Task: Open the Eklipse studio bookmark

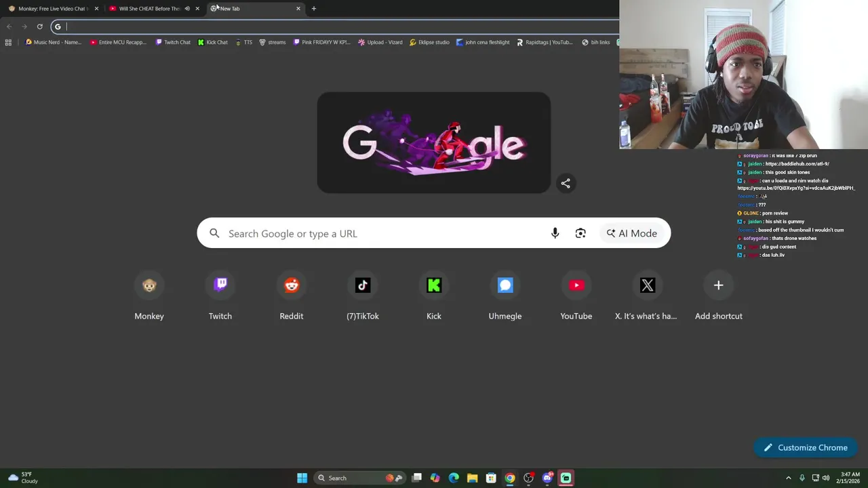Action: 429,42
